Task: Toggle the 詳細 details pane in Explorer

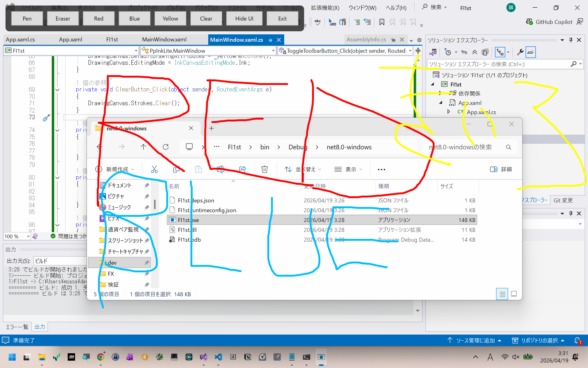Action: [501, 169]
